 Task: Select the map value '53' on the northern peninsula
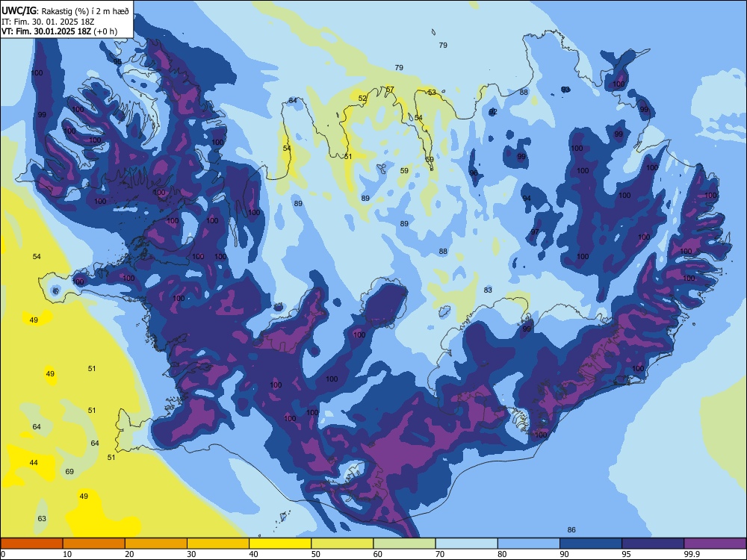[432, 93]
